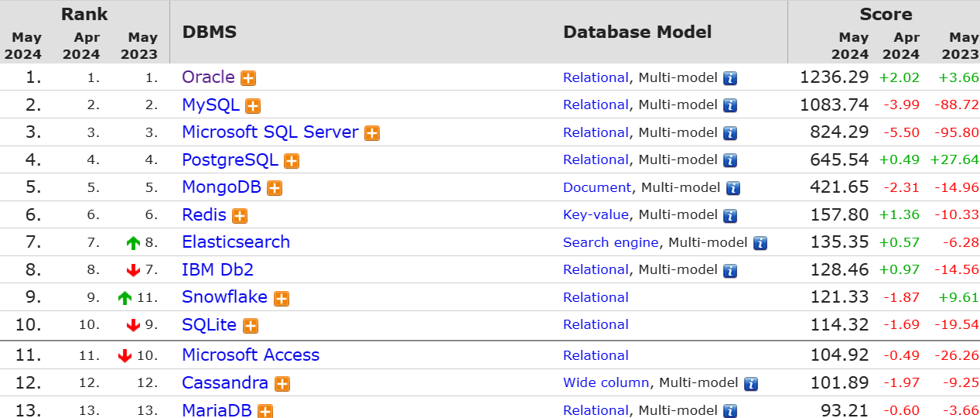Click the multi-model info icon in MySQL row

730,106
